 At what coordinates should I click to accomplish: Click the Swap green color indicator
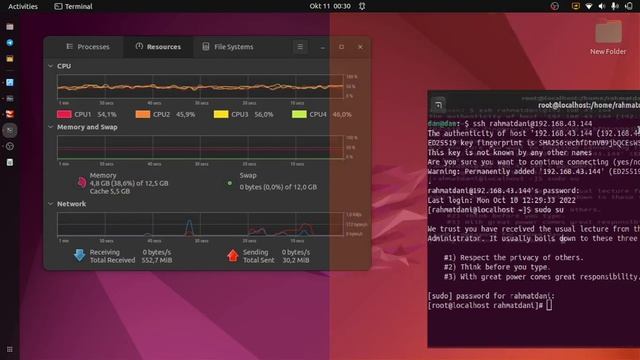[229, 183]
